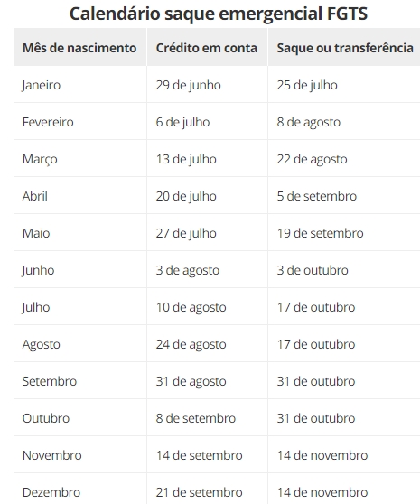Click the '25 de julho' withdrawal date

[307, 85]
